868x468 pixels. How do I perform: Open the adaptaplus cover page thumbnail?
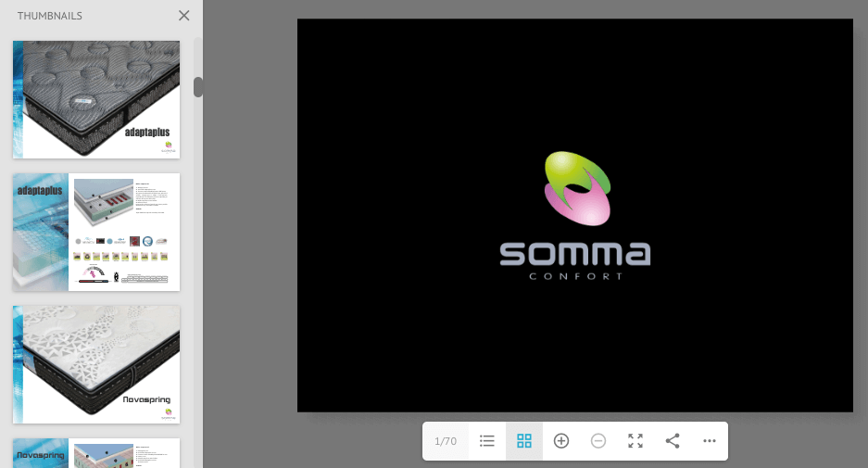[x=96, y=99]
